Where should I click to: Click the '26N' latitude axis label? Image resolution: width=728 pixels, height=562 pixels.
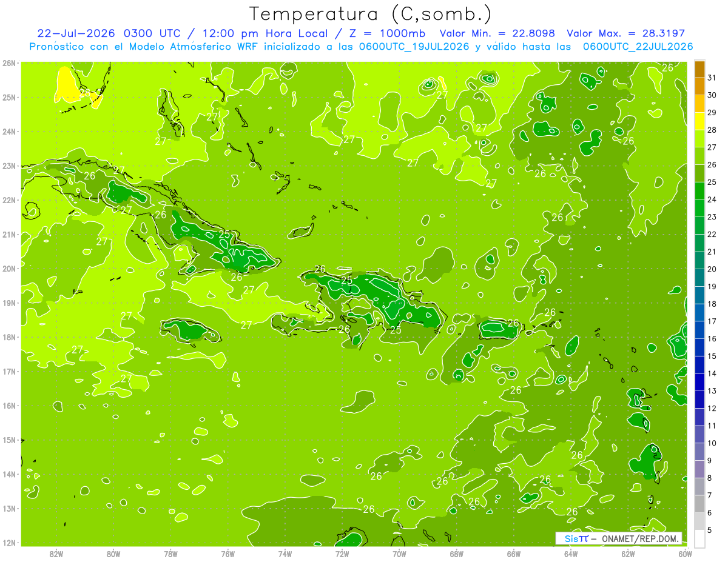tap(8, 62)
